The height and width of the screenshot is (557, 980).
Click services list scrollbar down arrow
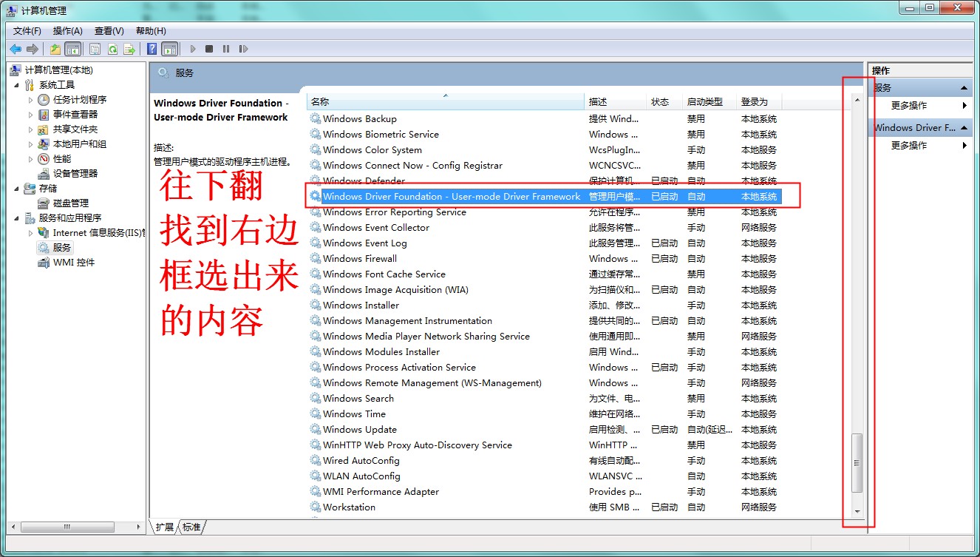click(x=857, y=511)
